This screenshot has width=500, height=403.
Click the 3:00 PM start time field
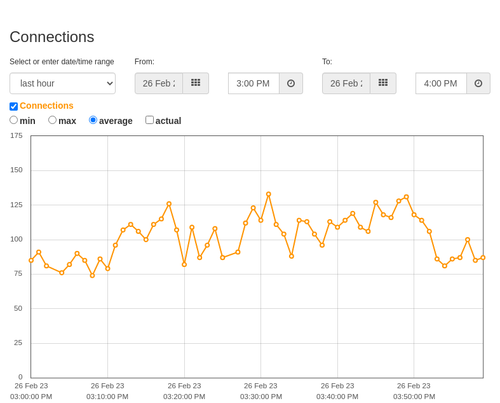pos(254,83)
